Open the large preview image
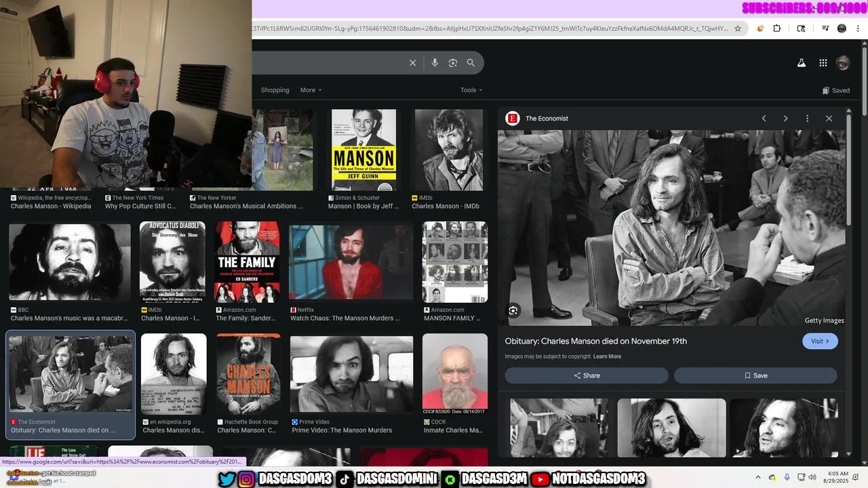 [671, 228]
